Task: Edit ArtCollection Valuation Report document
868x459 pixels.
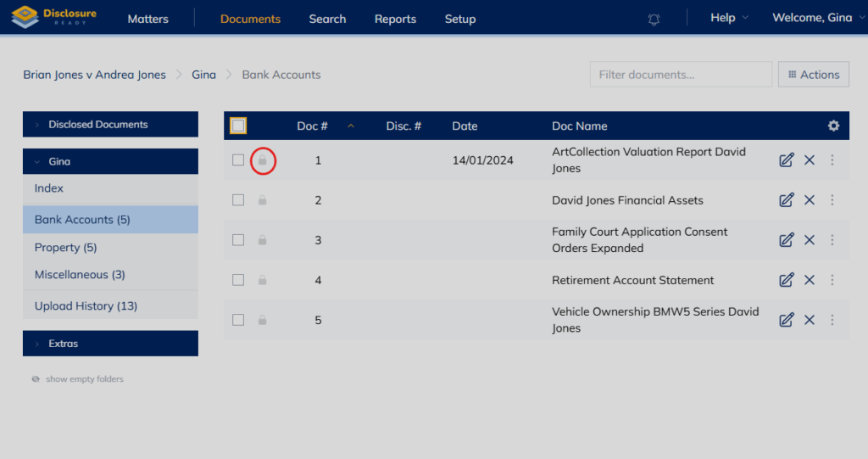Action: 786,160
